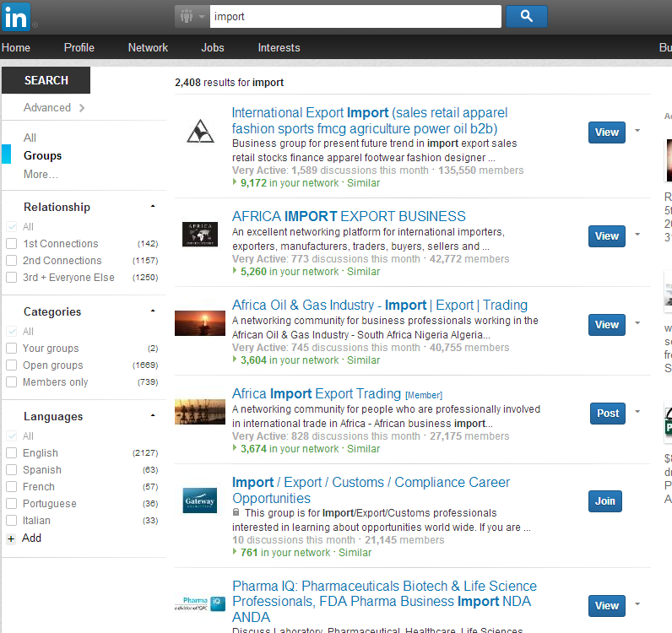Open dropdown arrow next to Africa Oil & Gas View

pyautogui.click(x=637, y=323)
